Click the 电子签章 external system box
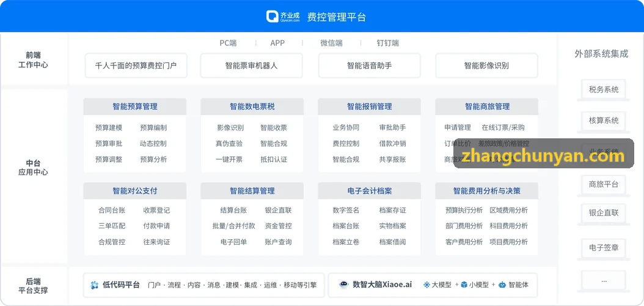644x306 pixels. tap(603, 248)
